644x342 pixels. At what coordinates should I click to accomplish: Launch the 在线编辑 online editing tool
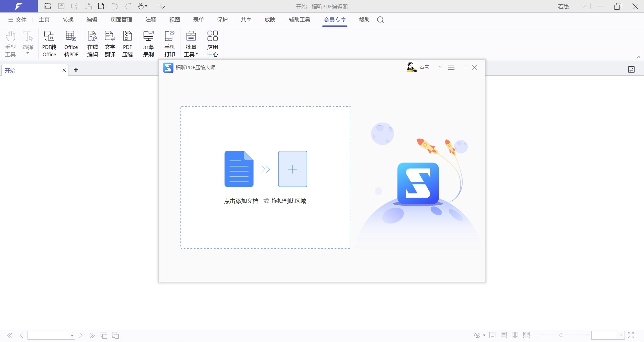tap(92, 44)
